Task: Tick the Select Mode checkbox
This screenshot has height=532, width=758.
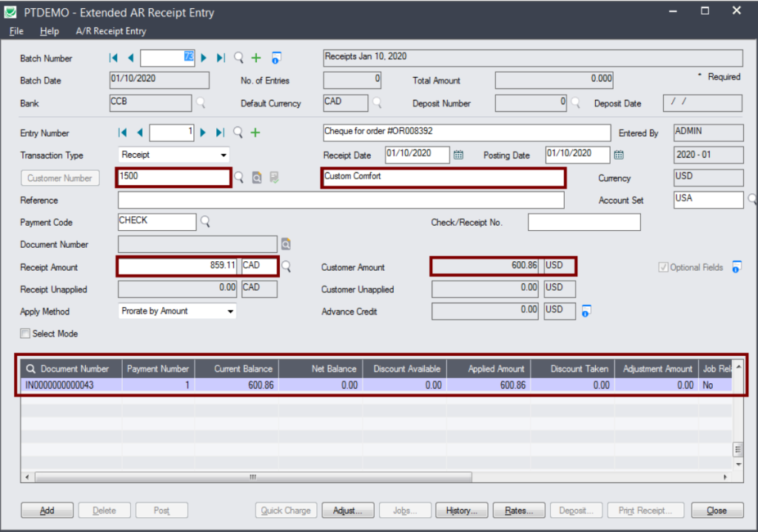Action: coord(25,334)
